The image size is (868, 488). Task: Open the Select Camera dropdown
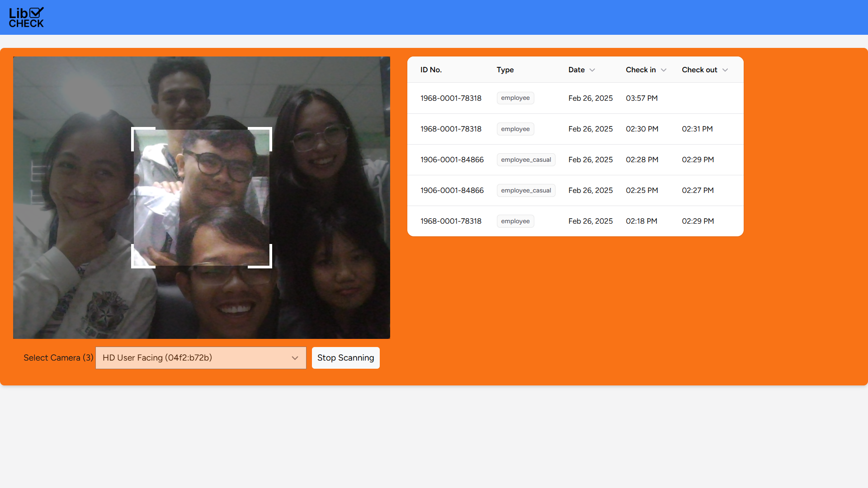200,358
